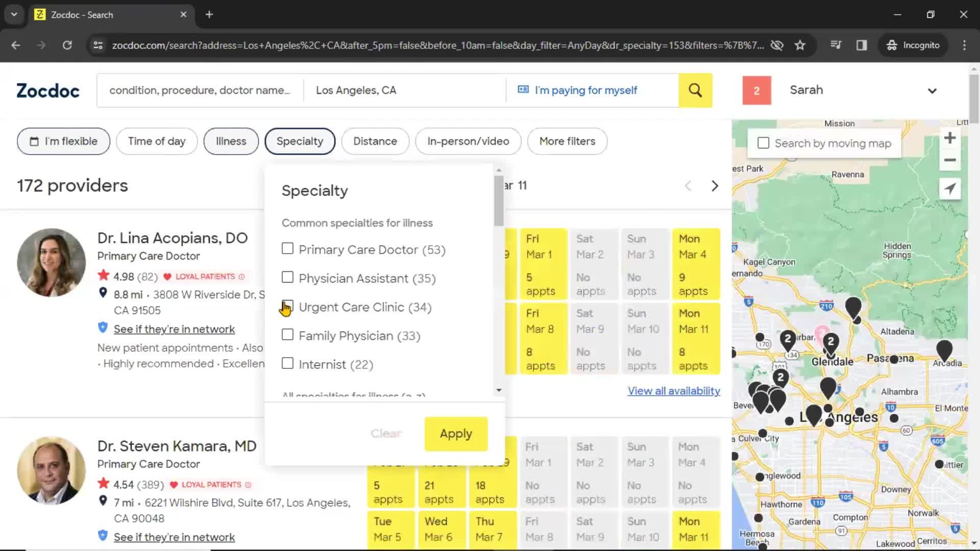Zoom in on the map
980x551 pixels.
click(x=949, y=138)
